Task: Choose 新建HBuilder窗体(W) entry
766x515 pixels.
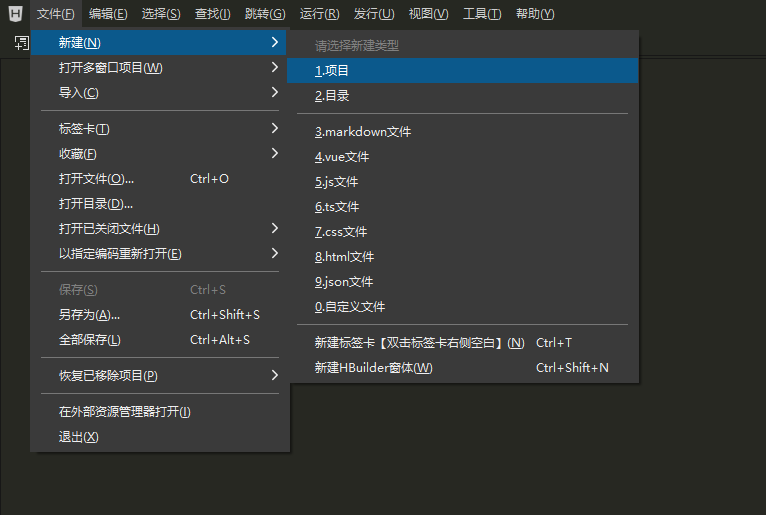Action: click(x=463, y=367)
